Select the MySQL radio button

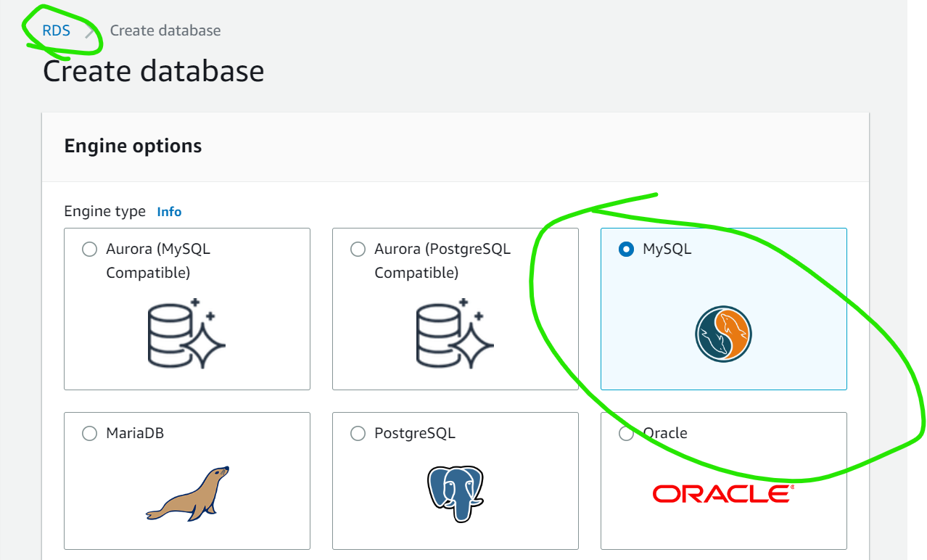(x=625, y=250)
